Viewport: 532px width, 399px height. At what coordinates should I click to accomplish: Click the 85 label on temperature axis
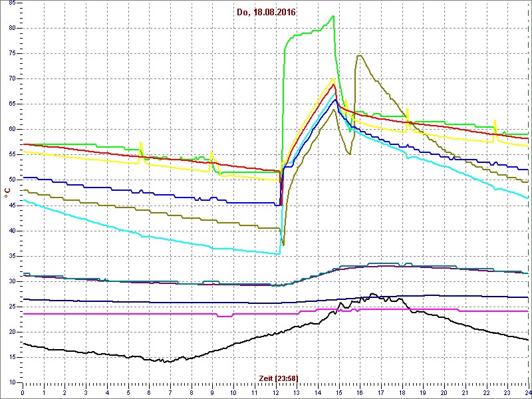point(11,3)
